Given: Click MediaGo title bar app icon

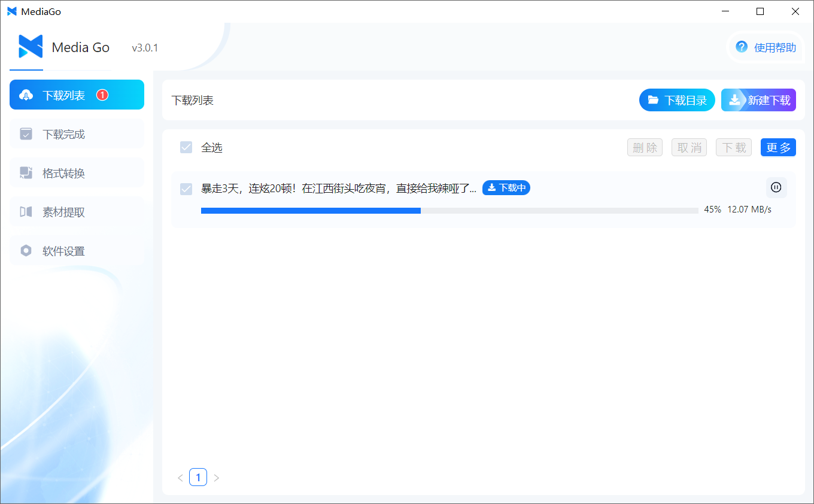Looking at the screenshot, I should (x=12, y=11).
